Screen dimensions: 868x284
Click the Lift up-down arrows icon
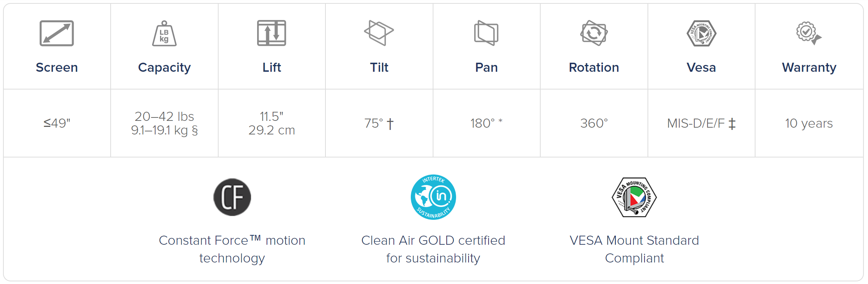(271, 33)
